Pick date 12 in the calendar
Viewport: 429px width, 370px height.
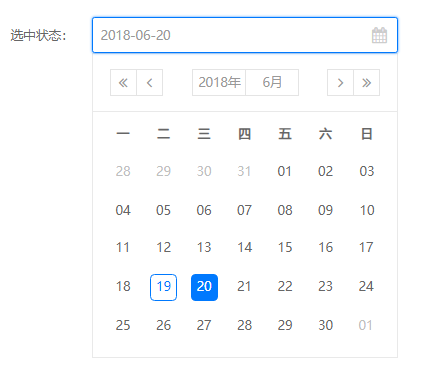(x=163, y=248)
